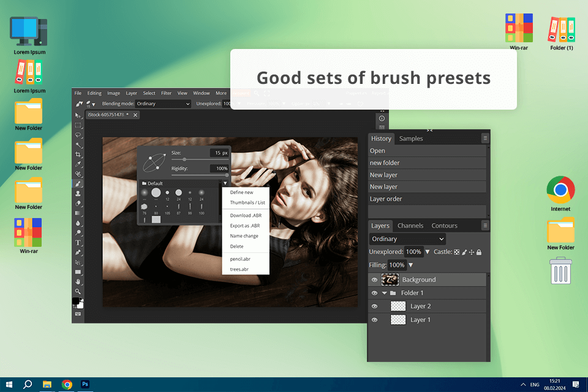
Task: Activate the Eyedropper tool
Action: click(x=78, y=164)
